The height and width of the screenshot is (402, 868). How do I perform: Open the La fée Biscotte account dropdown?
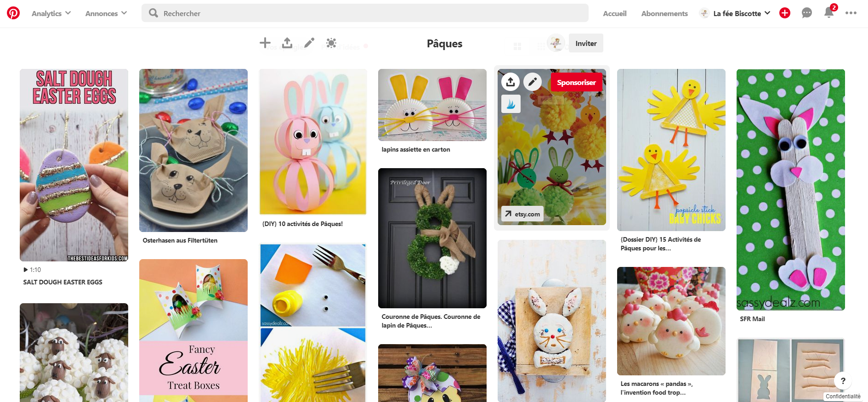(x=735, y=13)
